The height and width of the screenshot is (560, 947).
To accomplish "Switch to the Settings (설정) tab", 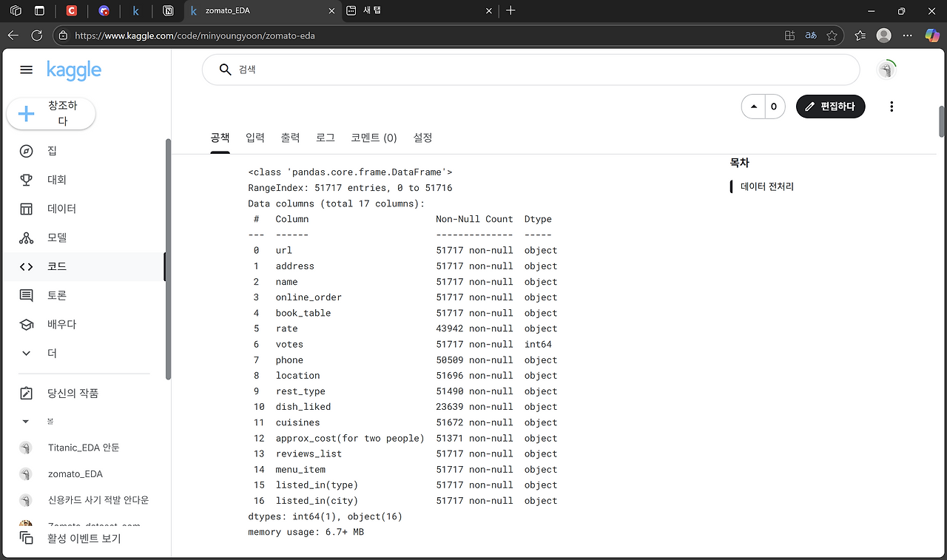I will tap(422, 138).
